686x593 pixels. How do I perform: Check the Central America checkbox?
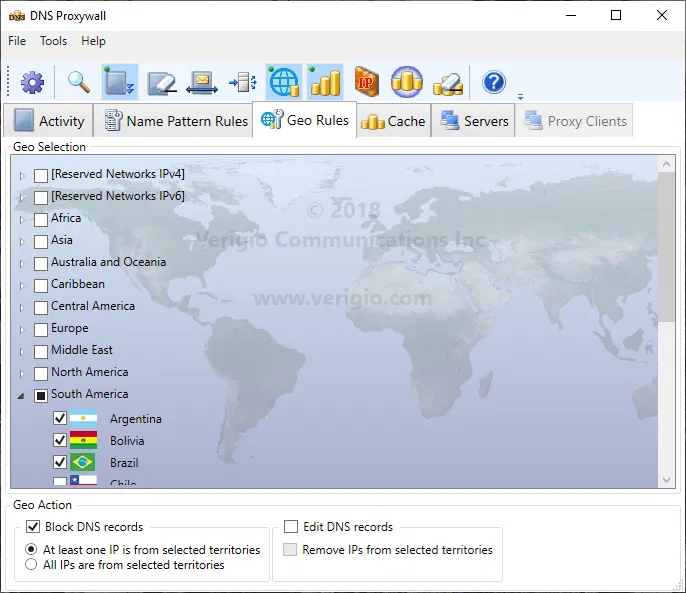coord(41,307)
